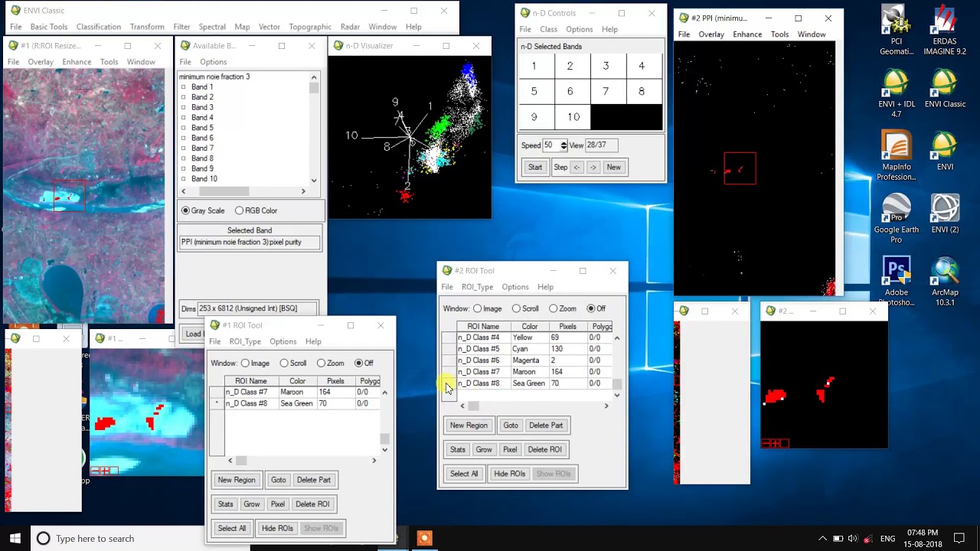Click the n-D Controls window icon
The height and width of the screenshot is (551, 980).
[x=524, y=13]
